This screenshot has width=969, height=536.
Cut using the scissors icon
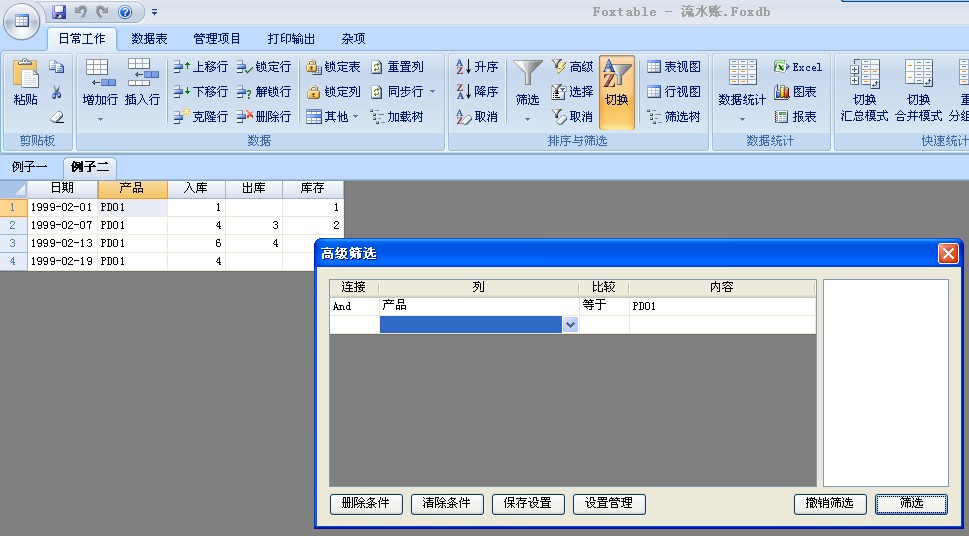tap(56, 92)
